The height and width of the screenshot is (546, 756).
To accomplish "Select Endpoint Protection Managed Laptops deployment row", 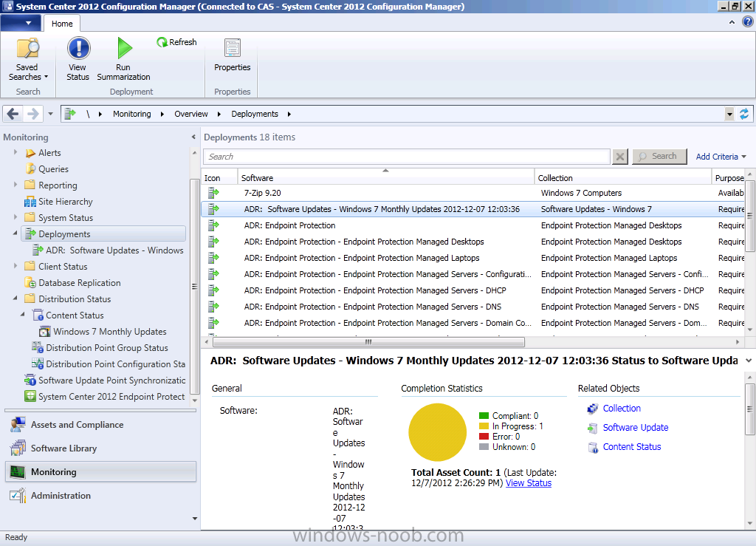I will [x=472, y=258].
